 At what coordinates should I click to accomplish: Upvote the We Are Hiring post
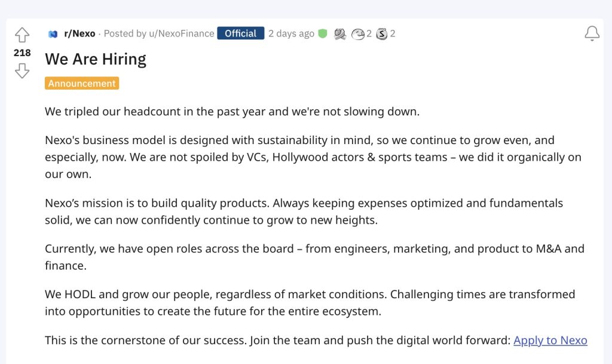tap(22, 35)
